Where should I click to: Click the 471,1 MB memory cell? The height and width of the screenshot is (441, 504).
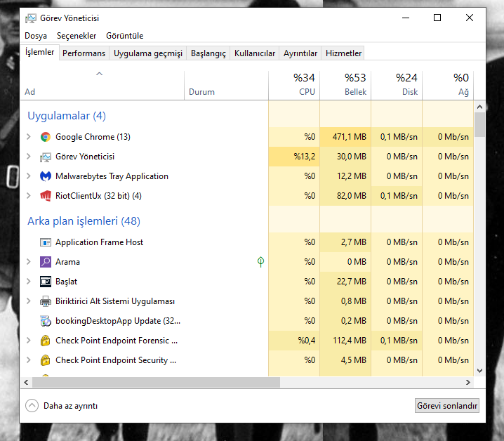pyautogui.click(x=345, y=137)
